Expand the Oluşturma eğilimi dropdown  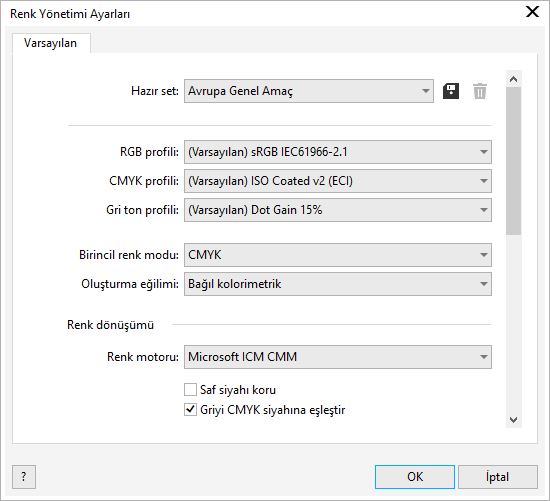coord(338,284)
